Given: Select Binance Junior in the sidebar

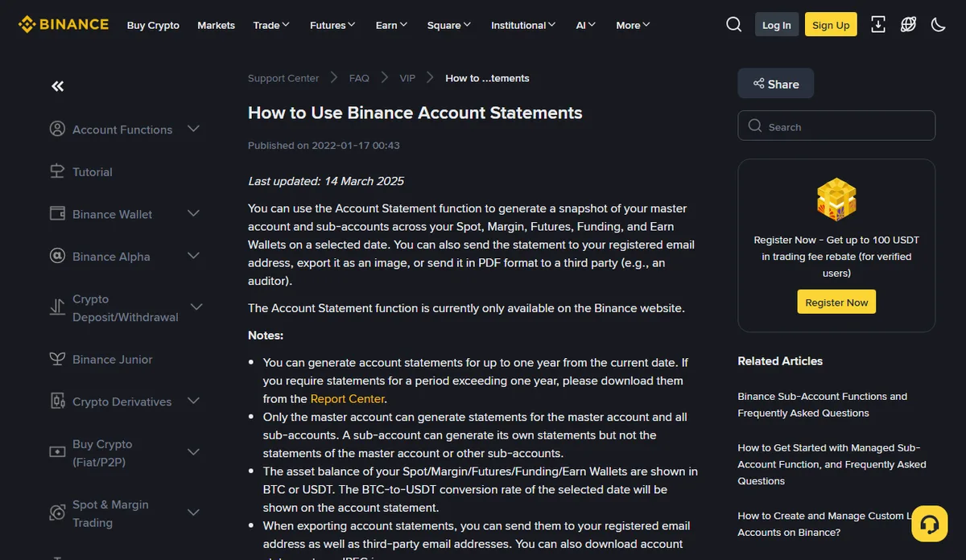Looking at the screenshot, I should pos(113,359).
